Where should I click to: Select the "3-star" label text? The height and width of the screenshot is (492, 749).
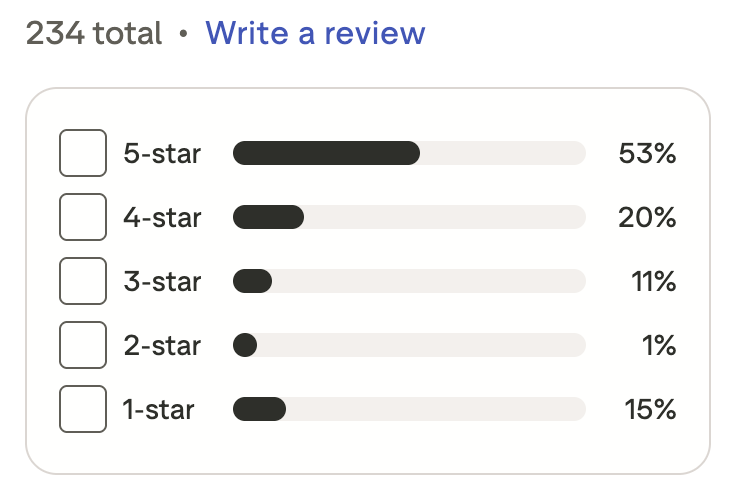tap(162, 281)
